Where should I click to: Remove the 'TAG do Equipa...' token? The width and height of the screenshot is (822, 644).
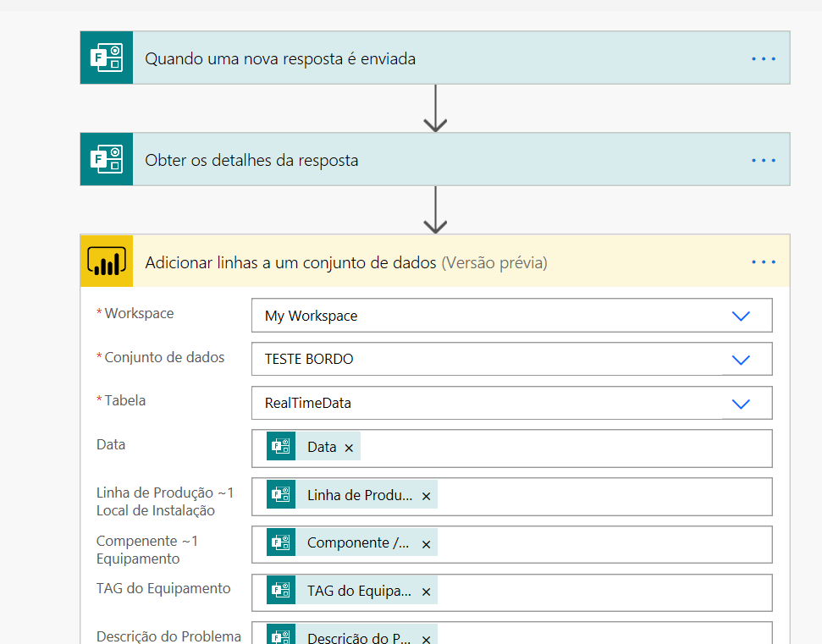click(x=426, y=592)
